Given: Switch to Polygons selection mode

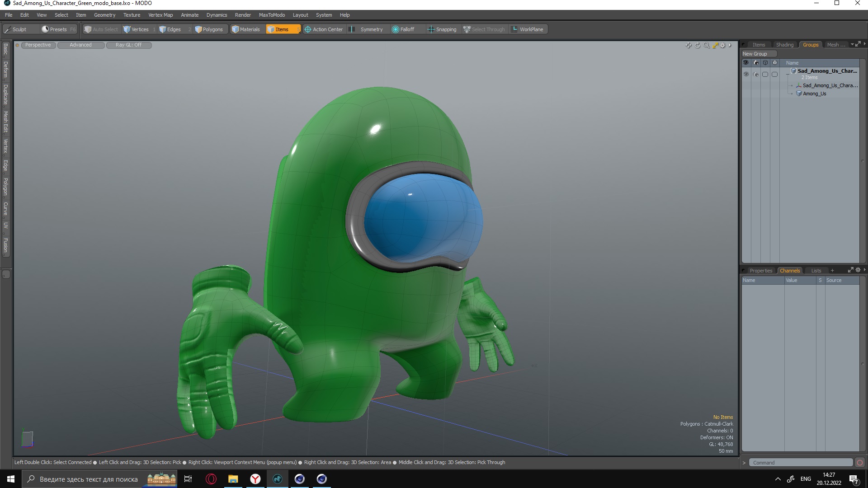Looking at the screenshot, I should click(x=209, y=29).
